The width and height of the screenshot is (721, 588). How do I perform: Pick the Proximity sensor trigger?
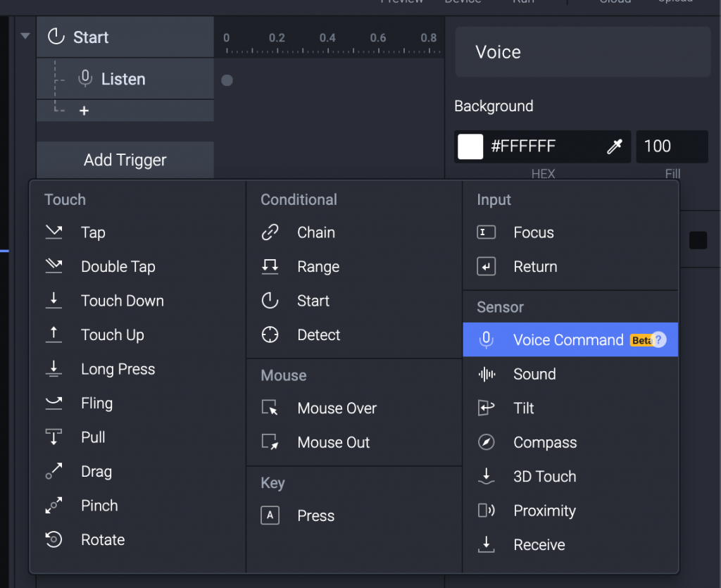click(544, 511)
